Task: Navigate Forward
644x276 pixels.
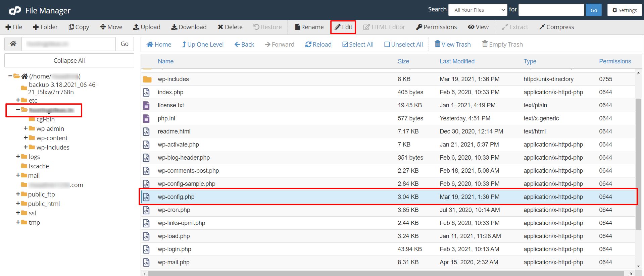Action: coord(280,44)
